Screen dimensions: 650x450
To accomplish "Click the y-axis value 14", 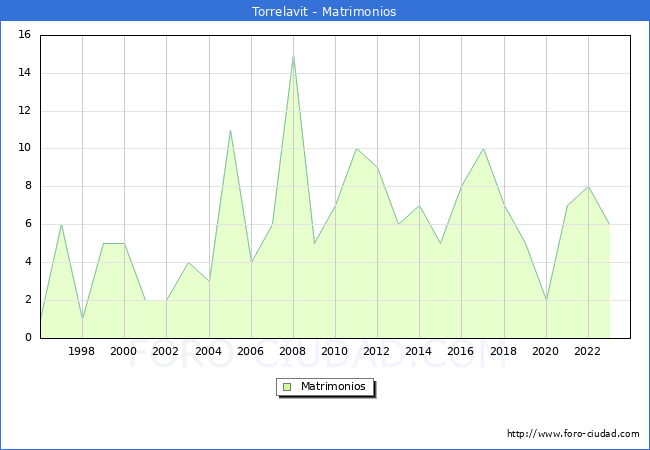I will coord(25,73).
